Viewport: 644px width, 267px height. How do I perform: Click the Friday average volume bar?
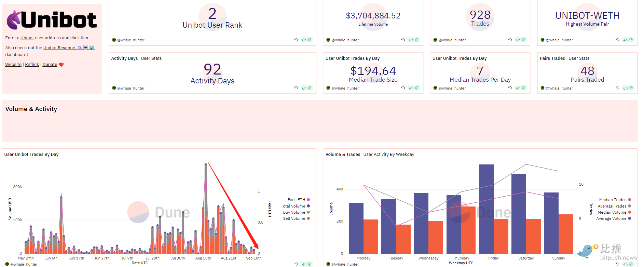click(x=486, y=209)
